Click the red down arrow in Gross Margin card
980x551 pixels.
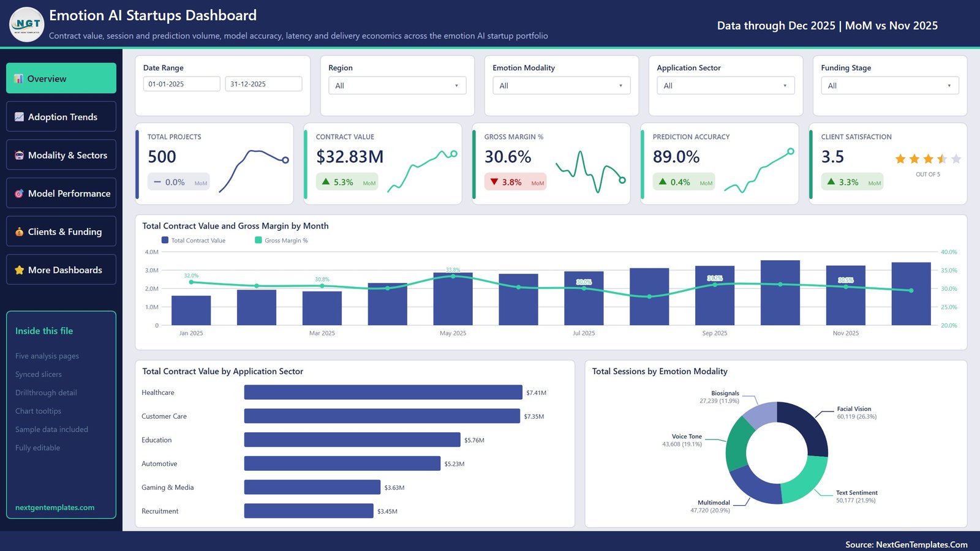click(494, 182)
